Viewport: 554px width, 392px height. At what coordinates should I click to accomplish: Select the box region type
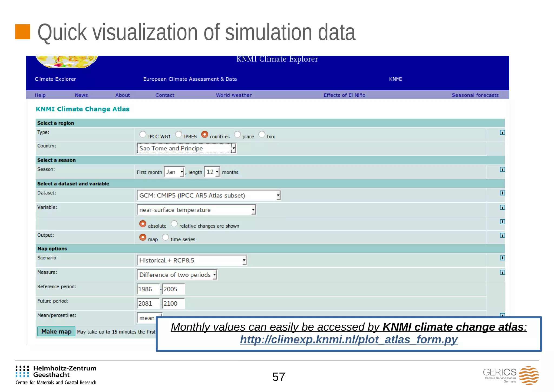click(x=262, y=134)
